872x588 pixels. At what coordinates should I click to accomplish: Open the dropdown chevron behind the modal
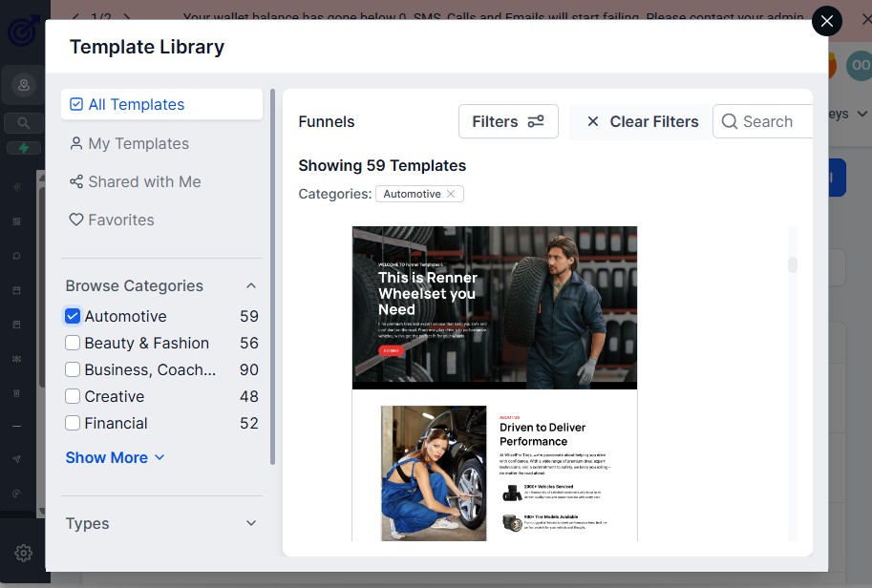pos(862,114)
